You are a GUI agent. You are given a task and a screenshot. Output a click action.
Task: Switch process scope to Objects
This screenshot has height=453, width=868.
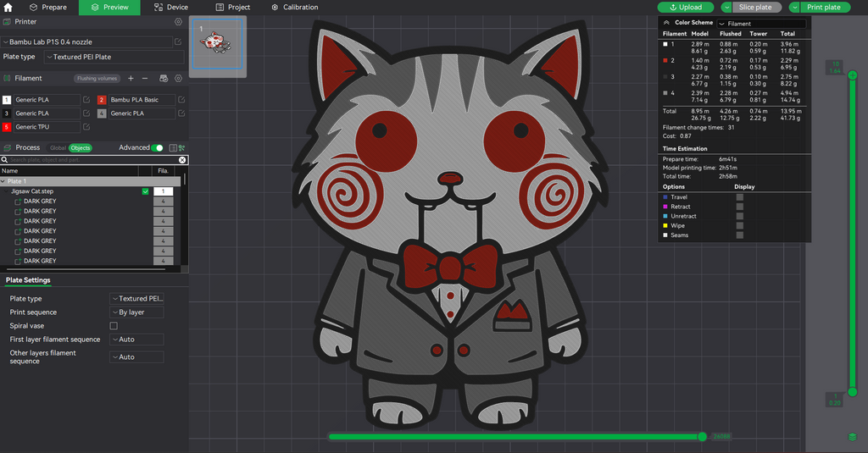click(81, 147)
